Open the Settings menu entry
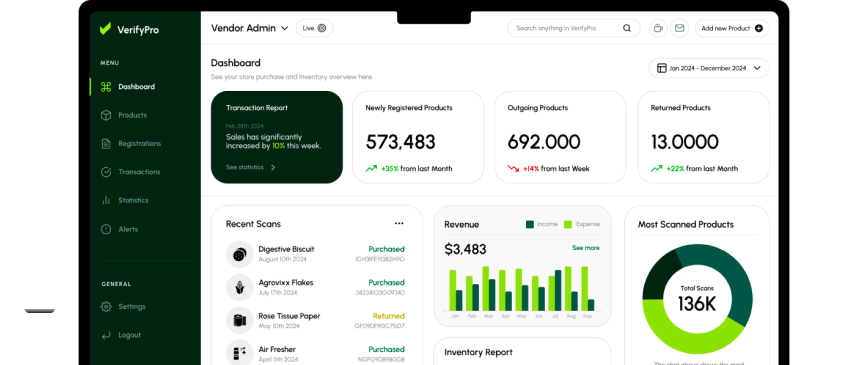This screenshot has width=868, height=365. point(132,307)
